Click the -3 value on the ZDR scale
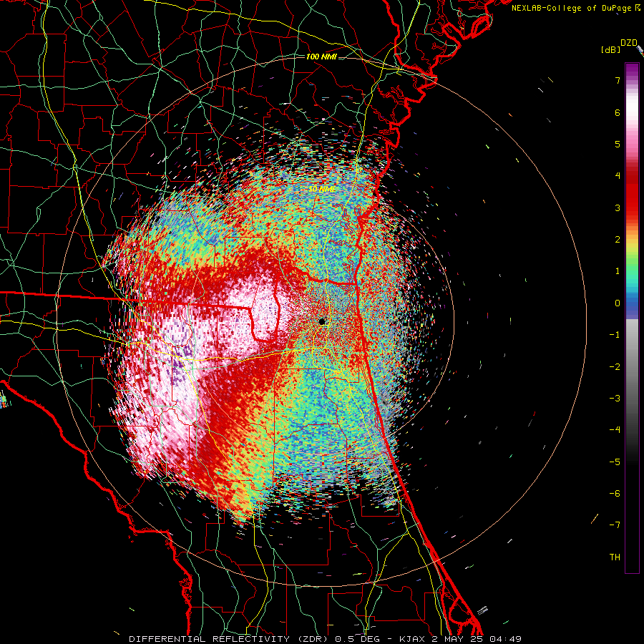644x644 pixels. point(615,399)
